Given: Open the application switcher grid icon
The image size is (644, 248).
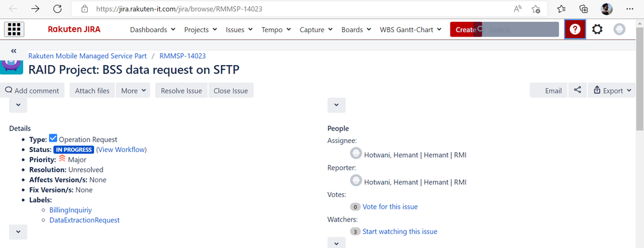Looking at the screenshot, I should (x=14, y=29).
